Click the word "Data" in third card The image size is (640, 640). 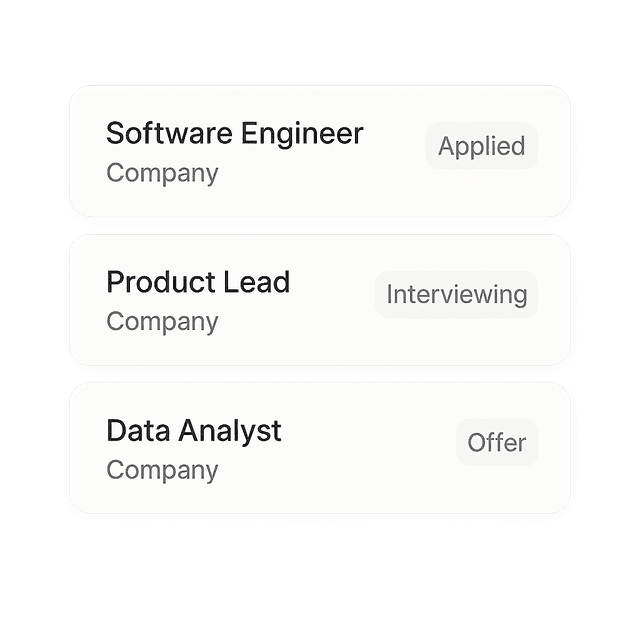click(138, 431)
